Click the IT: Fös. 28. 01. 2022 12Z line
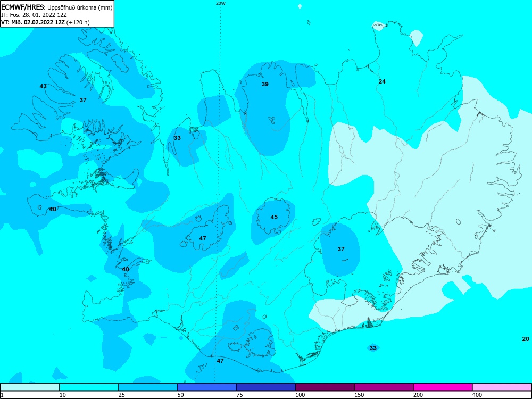 pos(34,15)
